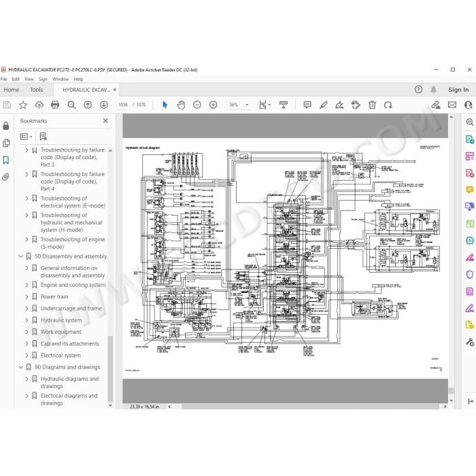476x476 pixels.
Task: Open page thumbnails panel icon
Action: 6,143
